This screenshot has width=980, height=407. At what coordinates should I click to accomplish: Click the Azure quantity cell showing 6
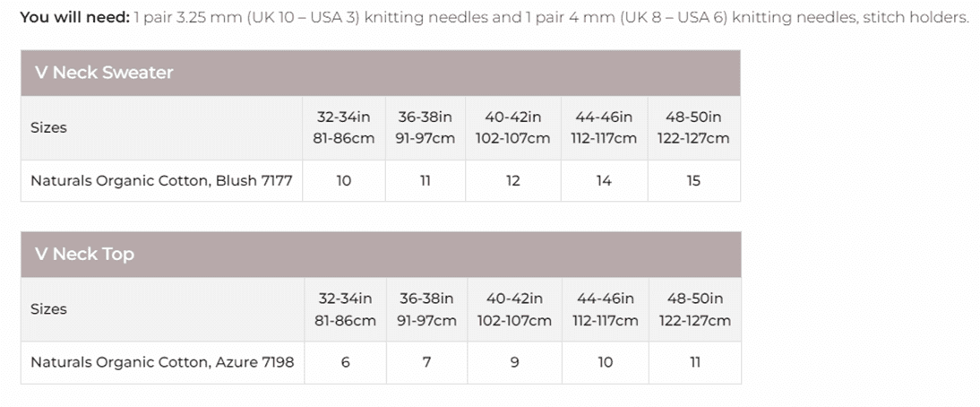click(345, 362)
